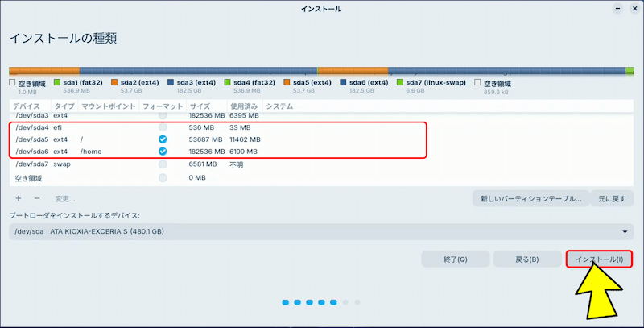Click the sda5 (ext4) orange legend square
The height and width of the screenshot is (328, 644).
286,82
